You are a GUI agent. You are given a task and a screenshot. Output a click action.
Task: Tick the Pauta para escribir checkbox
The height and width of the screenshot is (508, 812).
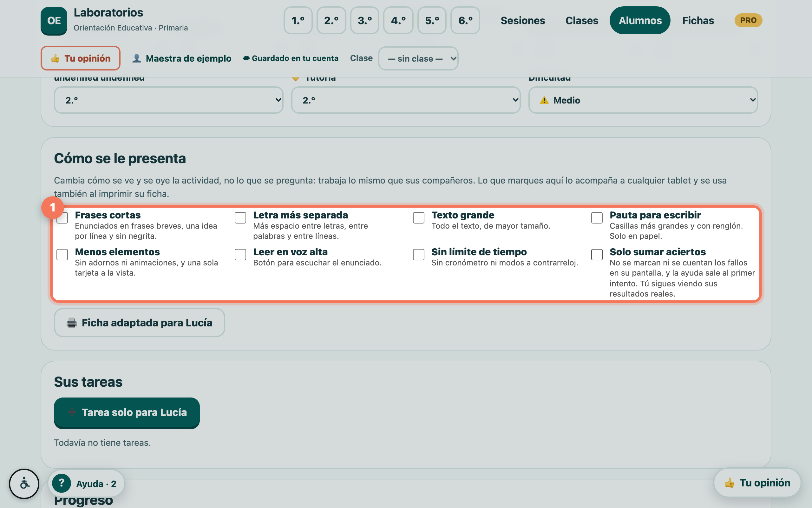(597, 218)
